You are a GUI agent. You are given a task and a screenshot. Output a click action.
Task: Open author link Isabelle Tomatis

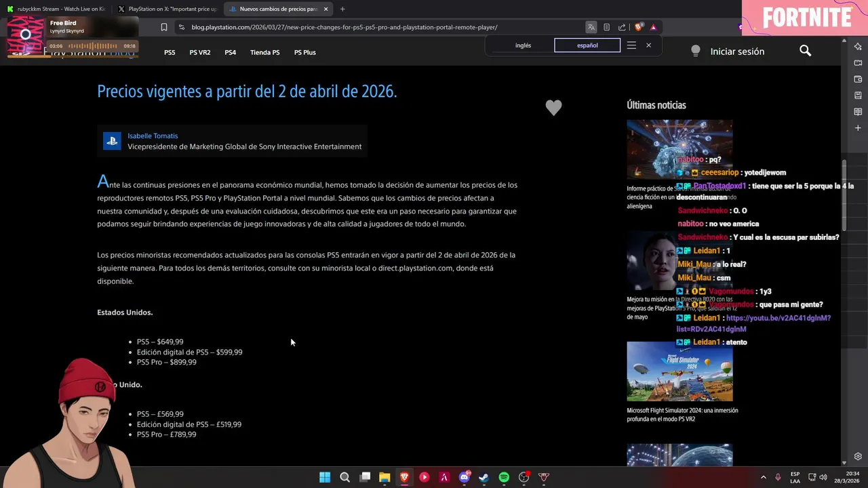(153, 136)
